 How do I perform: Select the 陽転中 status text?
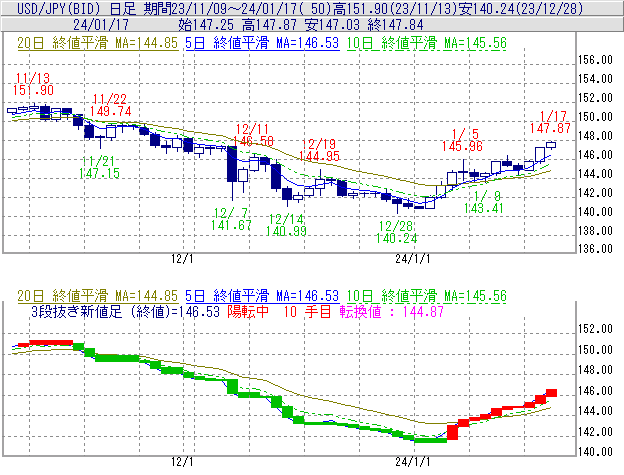tap(248, 311)
